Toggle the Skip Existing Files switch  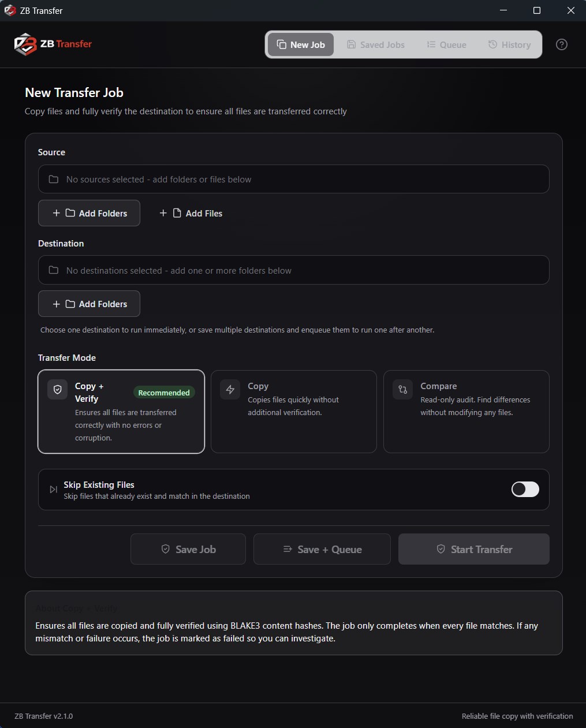[525, 489]
